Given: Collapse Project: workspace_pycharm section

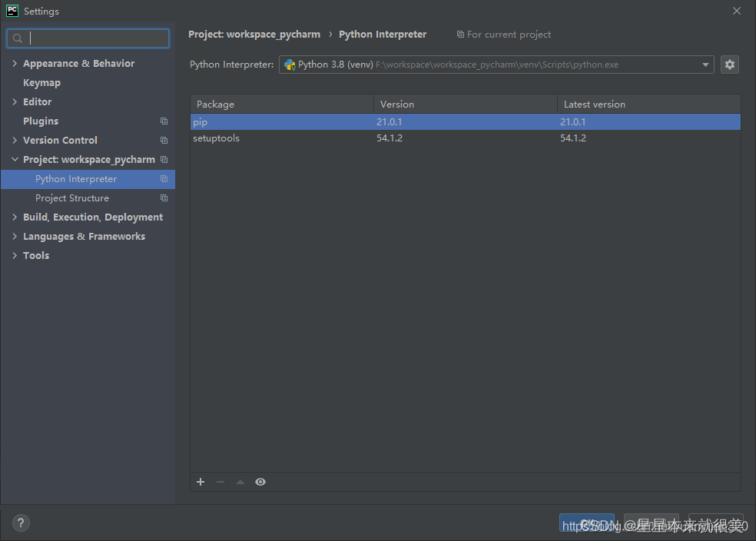Looking at the screenshot, I should pos(15,160).
